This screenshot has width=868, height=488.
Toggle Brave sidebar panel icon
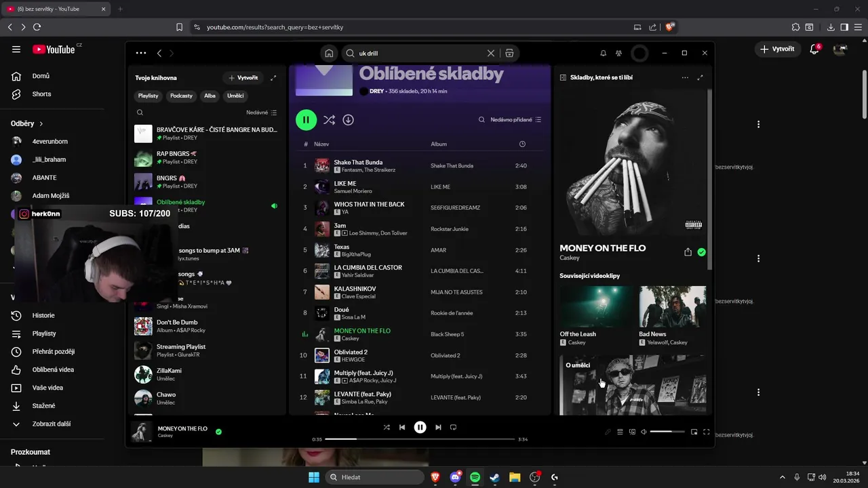coord(844,27)
